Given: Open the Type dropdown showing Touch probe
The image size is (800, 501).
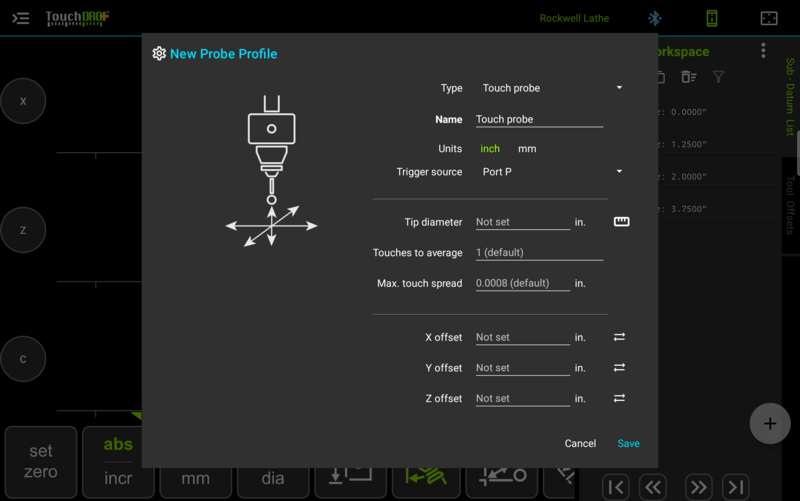Looking at the screenshot, I should 552,88.
